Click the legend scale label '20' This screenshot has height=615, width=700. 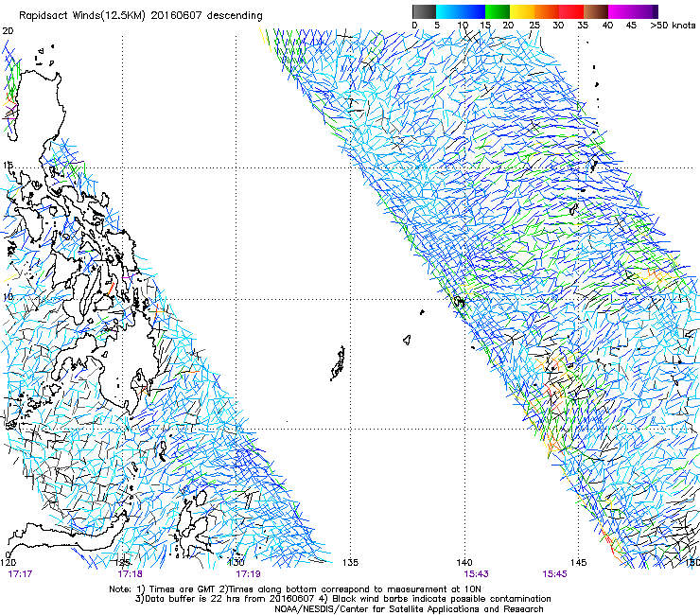pyautogui.click(x=508, y=25)
